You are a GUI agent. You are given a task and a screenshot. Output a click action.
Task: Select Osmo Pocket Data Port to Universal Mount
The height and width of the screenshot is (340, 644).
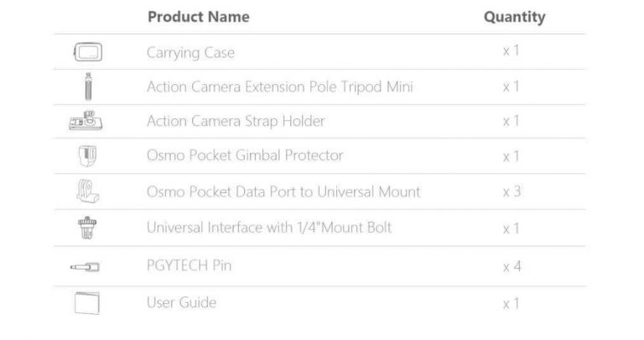tap(283, 192)
